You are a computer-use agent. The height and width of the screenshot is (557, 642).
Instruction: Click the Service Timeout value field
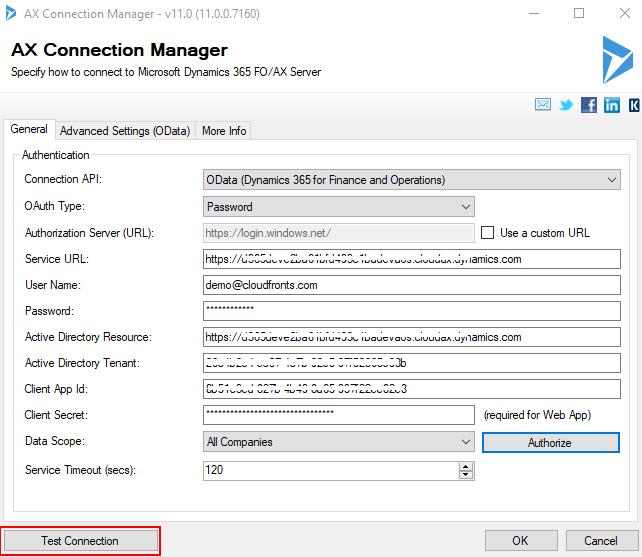[x=331, y=471]
